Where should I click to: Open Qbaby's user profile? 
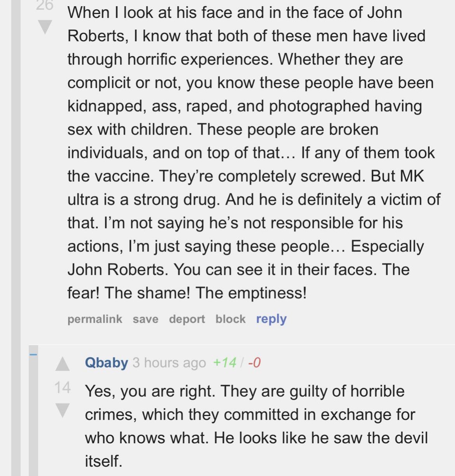(x=106, y=363)
